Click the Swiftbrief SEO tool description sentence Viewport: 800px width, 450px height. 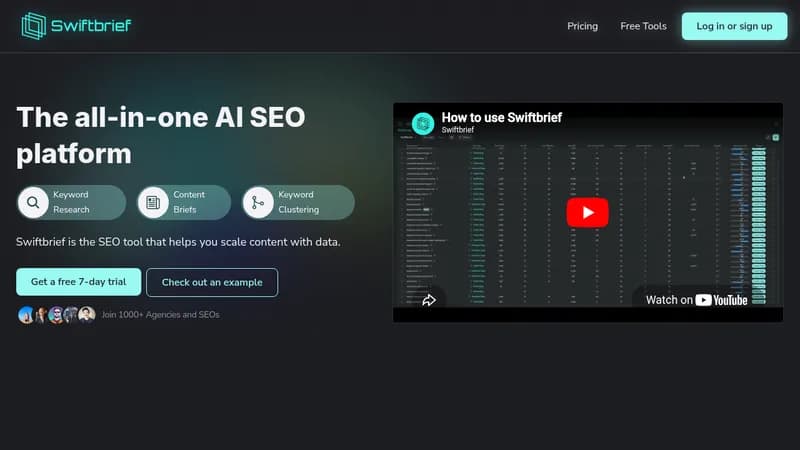[x=178, y=242]
